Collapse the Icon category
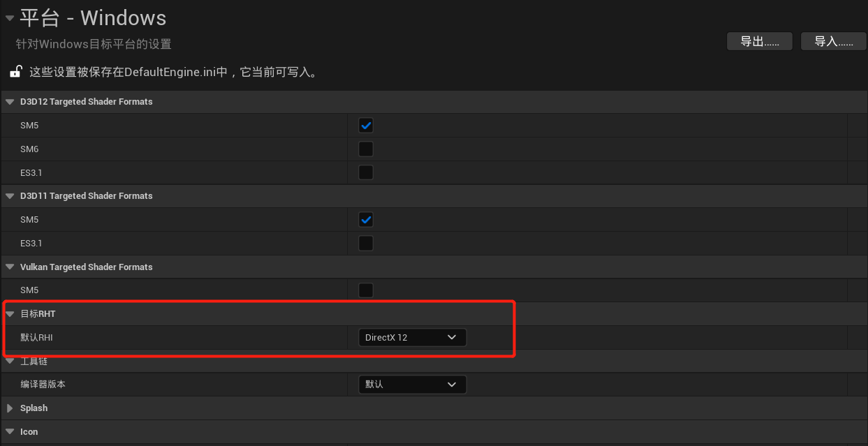 point(10,432)
